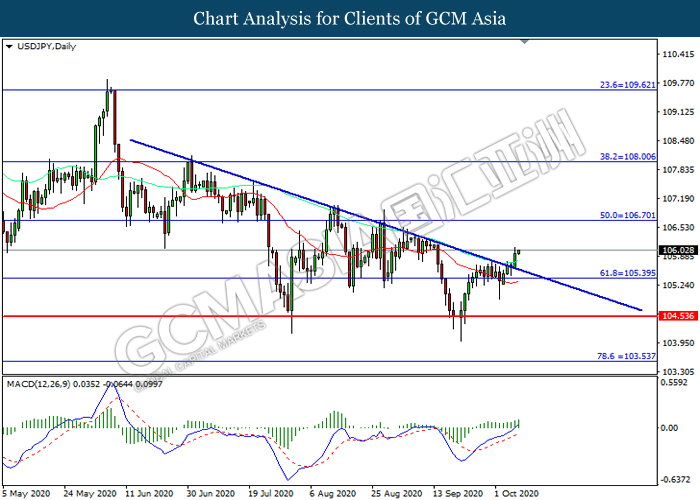700x500 pixels.
Task: Click the Chart Analysis for Clients header title
Action: pyautogui.click(x=350, y=19)
